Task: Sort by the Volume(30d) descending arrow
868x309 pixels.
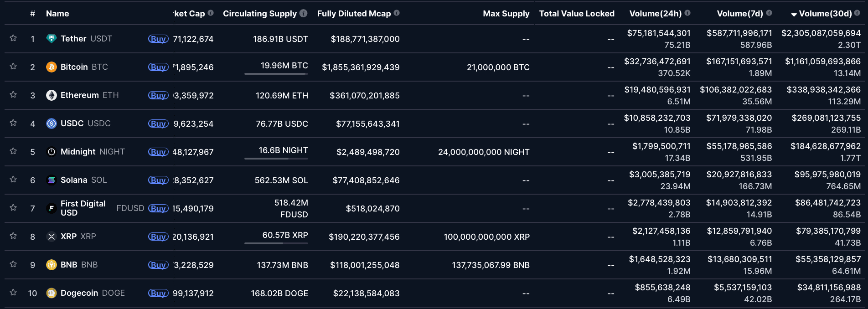Action: [x=794, y=14]
